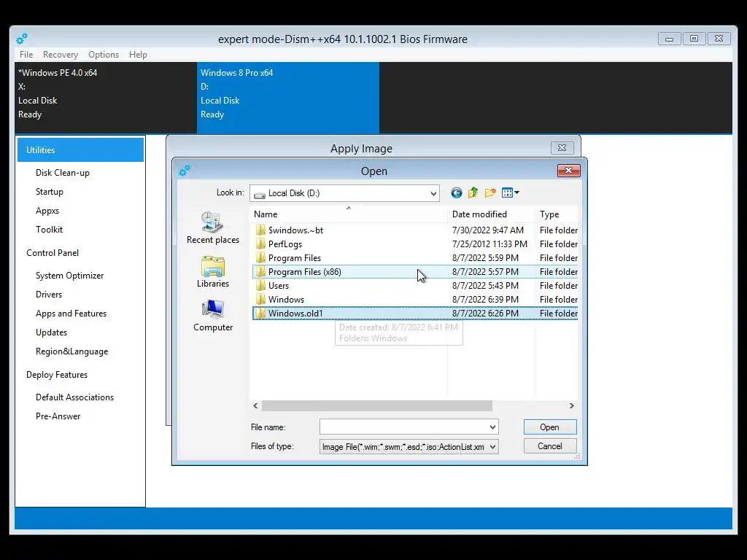Open Pre-Answer in sidebar
747x560 pixels.
pos(58,416)
